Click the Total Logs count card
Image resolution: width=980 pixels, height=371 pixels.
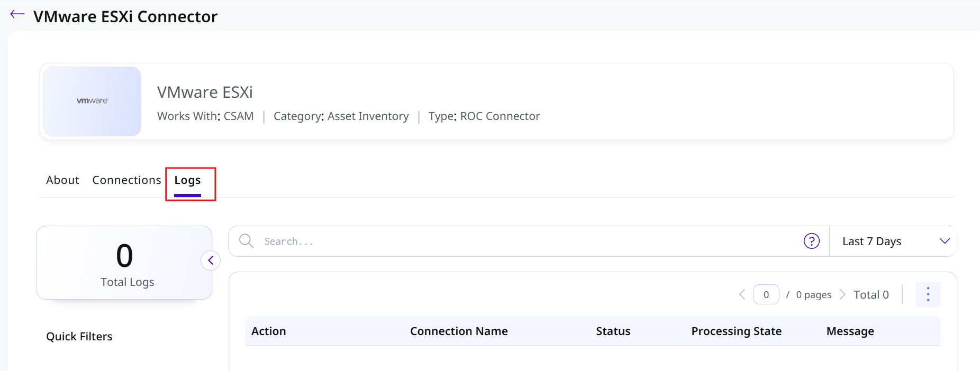(x=124, y=263)
